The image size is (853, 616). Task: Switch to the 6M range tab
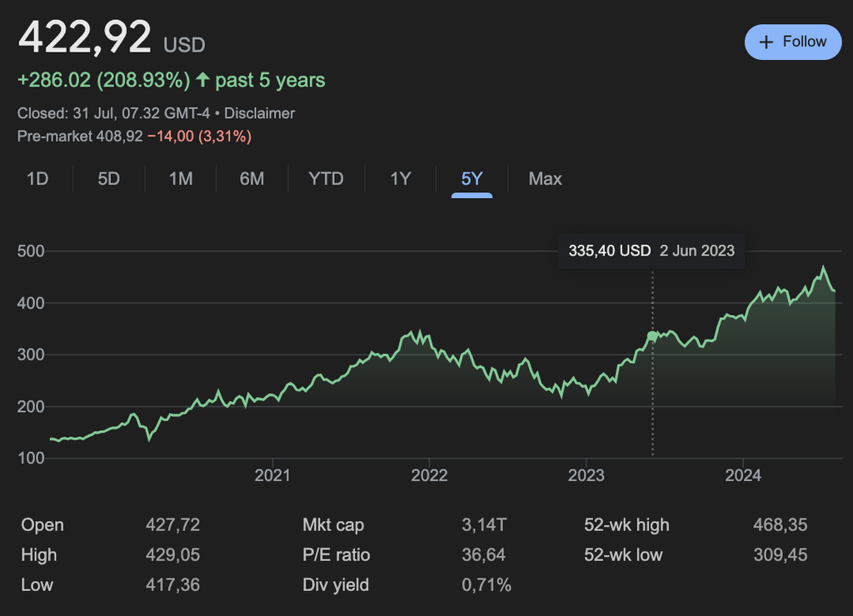click(x=252, y=179)
